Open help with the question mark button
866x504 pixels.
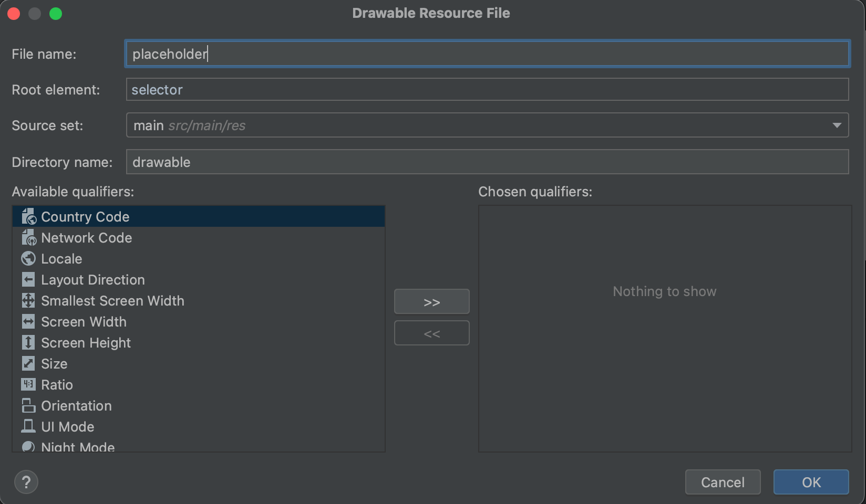pyautogui.click(x=26, y=482)
